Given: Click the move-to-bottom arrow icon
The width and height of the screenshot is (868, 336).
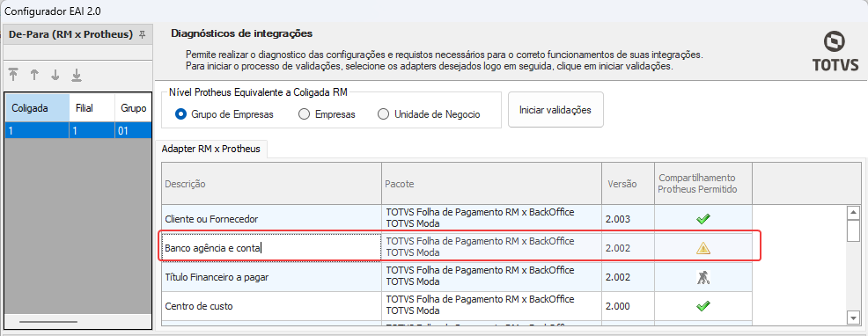Looking at the screenshot, I should (77, 76).
